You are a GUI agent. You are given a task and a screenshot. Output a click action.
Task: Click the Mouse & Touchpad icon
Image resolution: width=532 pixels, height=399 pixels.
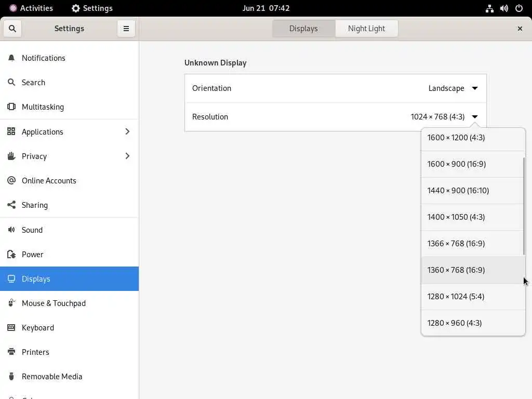point(11,303)
